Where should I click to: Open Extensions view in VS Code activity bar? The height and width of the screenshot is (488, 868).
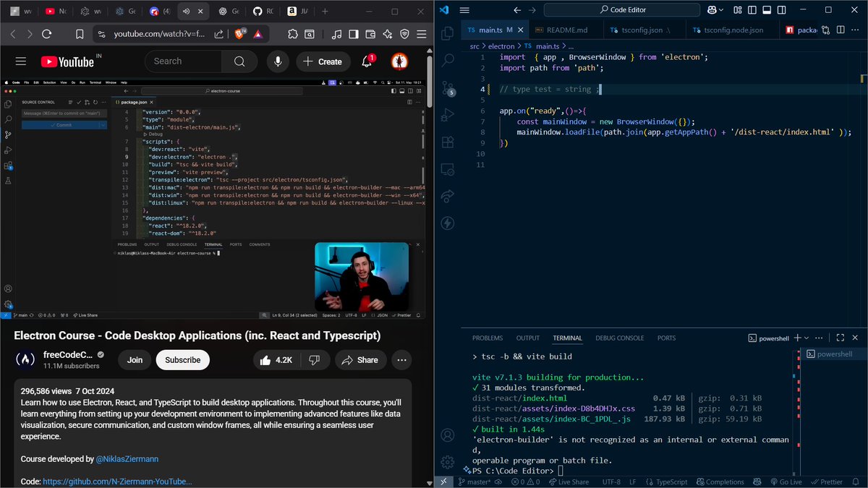coord(447,142)
